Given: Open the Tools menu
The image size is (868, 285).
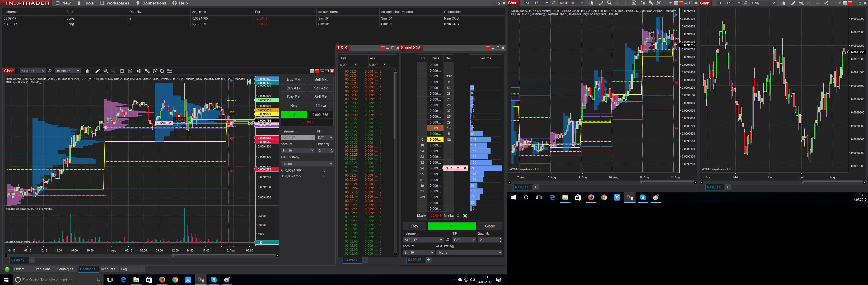Looking at the screenshot, I should coord(85,3).
